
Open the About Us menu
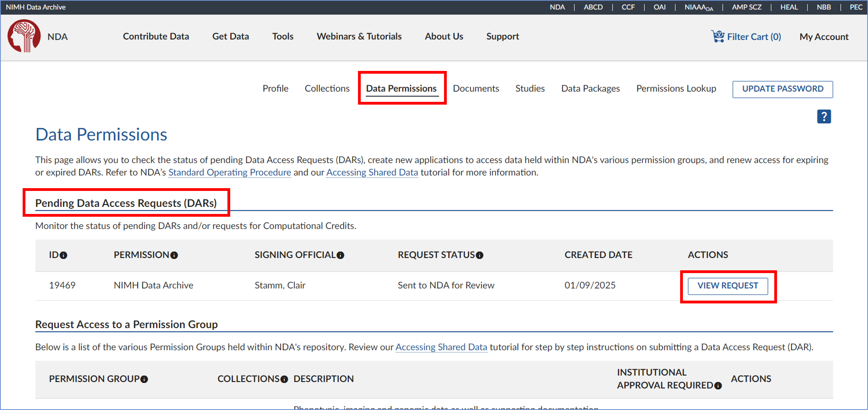click(444, 36)
